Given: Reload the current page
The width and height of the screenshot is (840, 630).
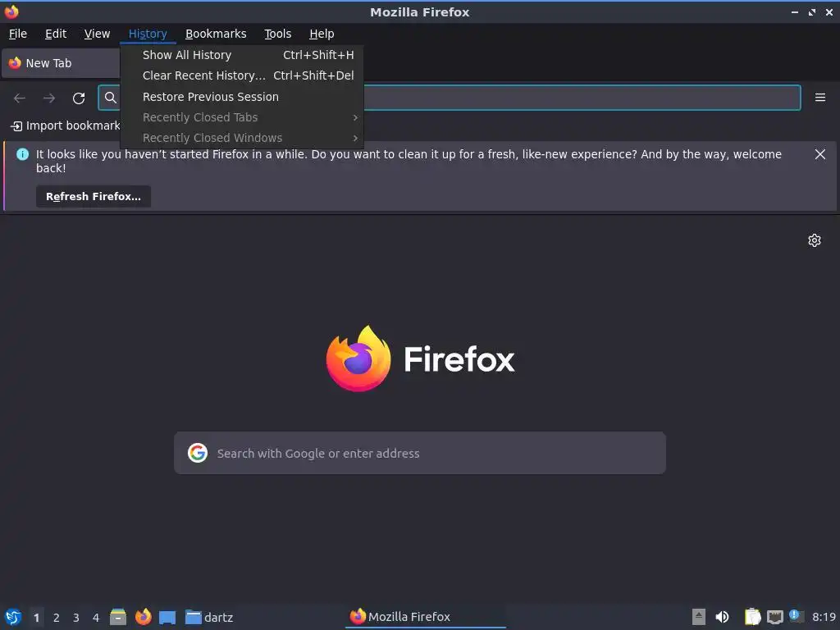Looking at the screenshot, I should tap(79, 98).
